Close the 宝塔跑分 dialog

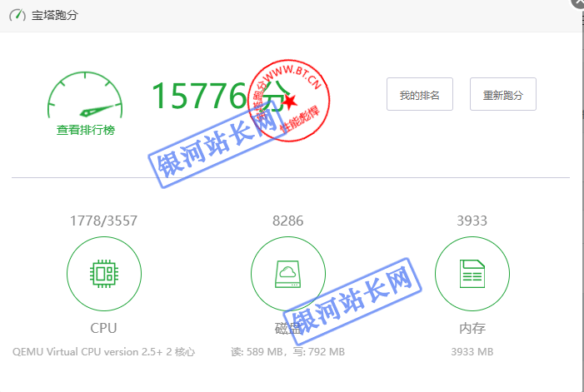tap(578, 3)
